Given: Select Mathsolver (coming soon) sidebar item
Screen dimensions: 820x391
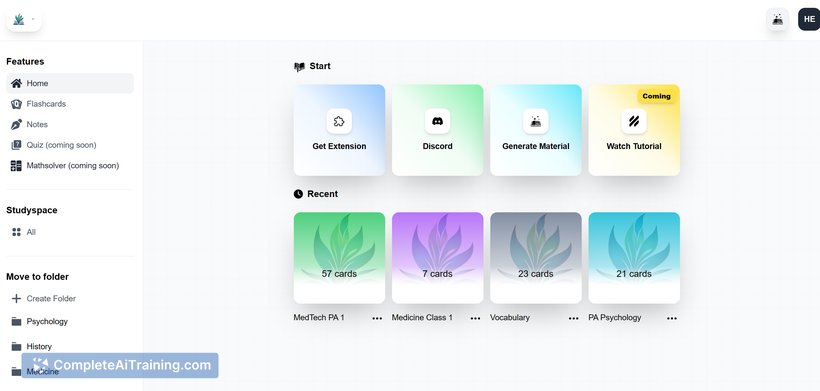Looking at the screenshot, I should click(x=70, y=166).
